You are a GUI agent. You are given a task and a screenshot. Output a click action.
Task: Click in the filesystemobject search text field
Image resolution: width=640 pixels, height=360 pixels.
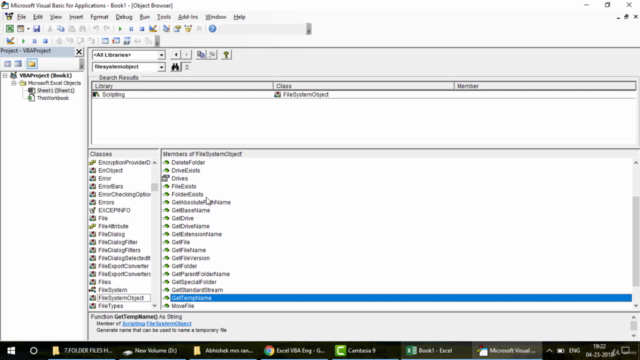pyautogui.click(x=125, y=67)
